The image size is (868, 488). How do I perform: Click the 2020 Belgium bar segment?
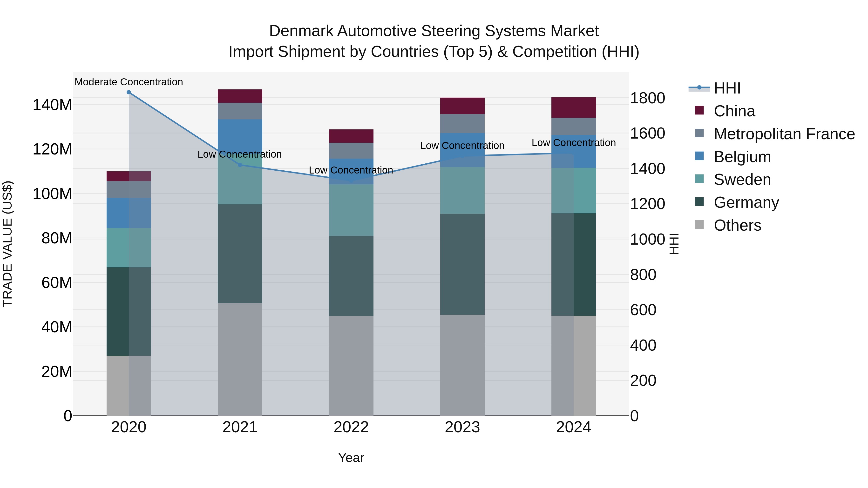pyautogui.click(x=129, y=213)
